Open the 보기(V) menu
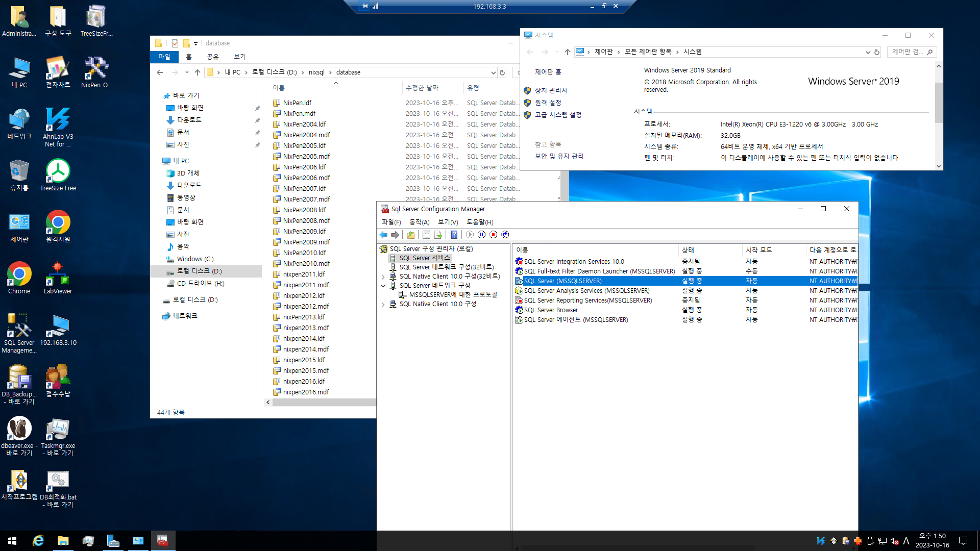This screenshot has height=551, width=980. (448, 222)
